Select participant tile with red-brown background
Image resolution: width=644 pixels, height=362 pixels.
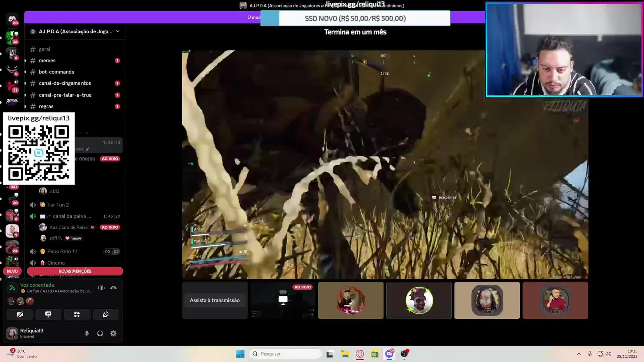click(x=555, y=300)
